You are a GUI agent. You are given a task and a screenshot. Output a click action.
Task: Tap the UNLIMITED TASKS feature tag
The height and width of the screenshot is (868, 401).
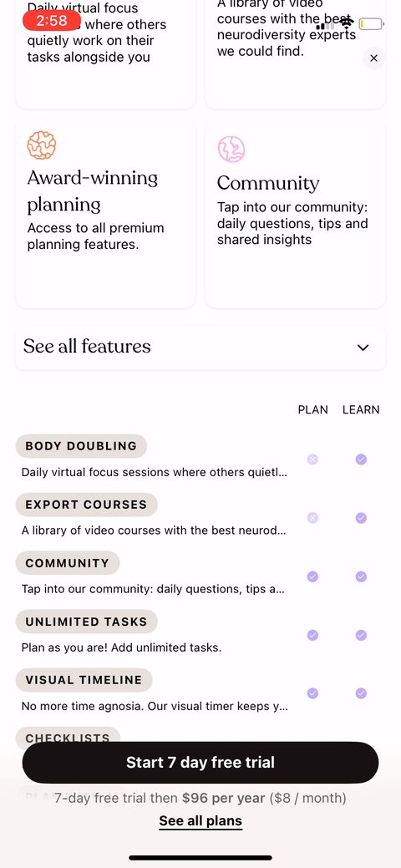pyautogui.click(x=86, y=622)
